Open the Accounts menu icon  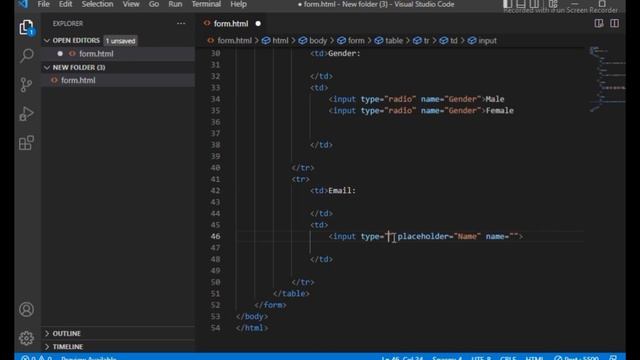coord(27,309)
